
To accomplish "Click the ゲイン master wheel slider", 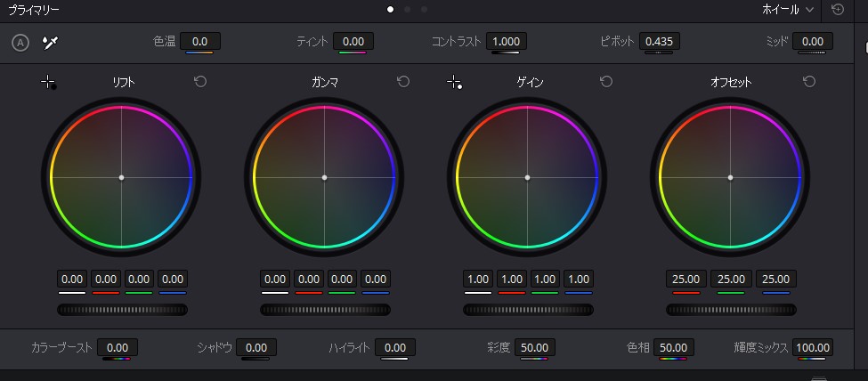I will 528,310.
